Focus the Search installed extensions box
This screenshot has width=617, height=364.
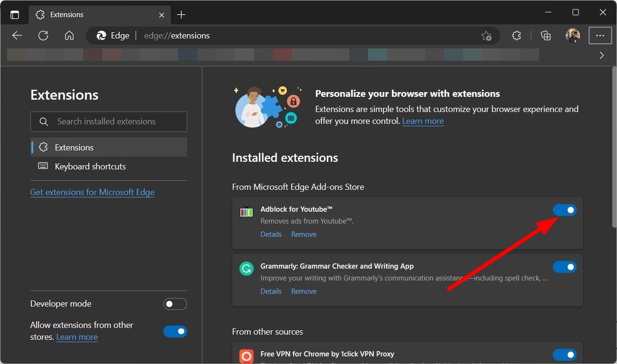(109, 121)
